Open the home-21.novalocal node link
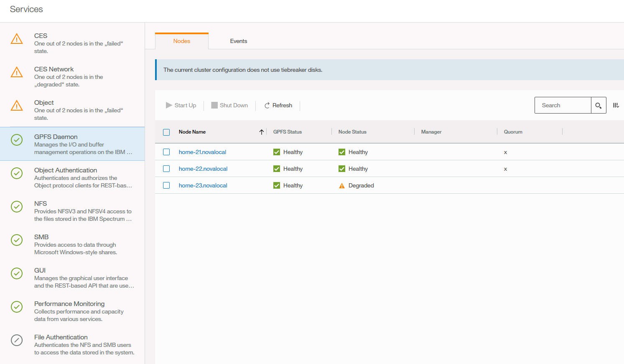This screenshot has width=624, height=364. 202,152
